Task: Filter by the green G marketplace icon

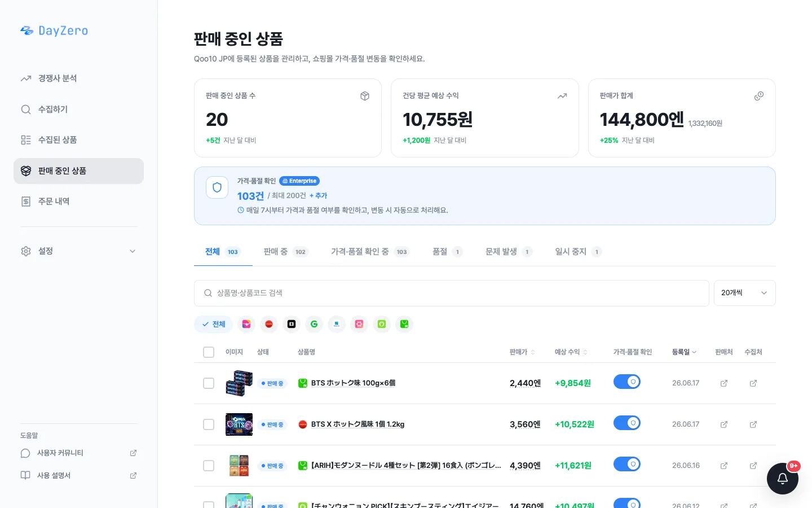Action: click(314, 324)
